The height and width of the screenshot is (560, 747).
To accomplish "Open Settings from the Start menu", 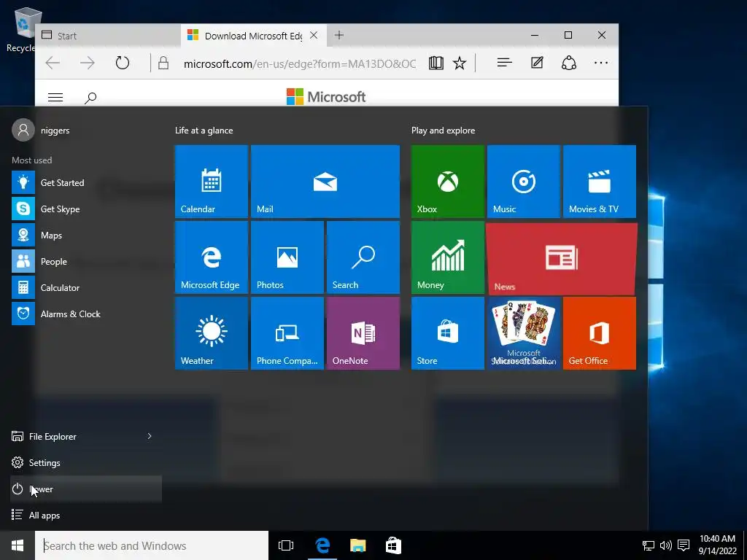I will click(x=86, y=462).
